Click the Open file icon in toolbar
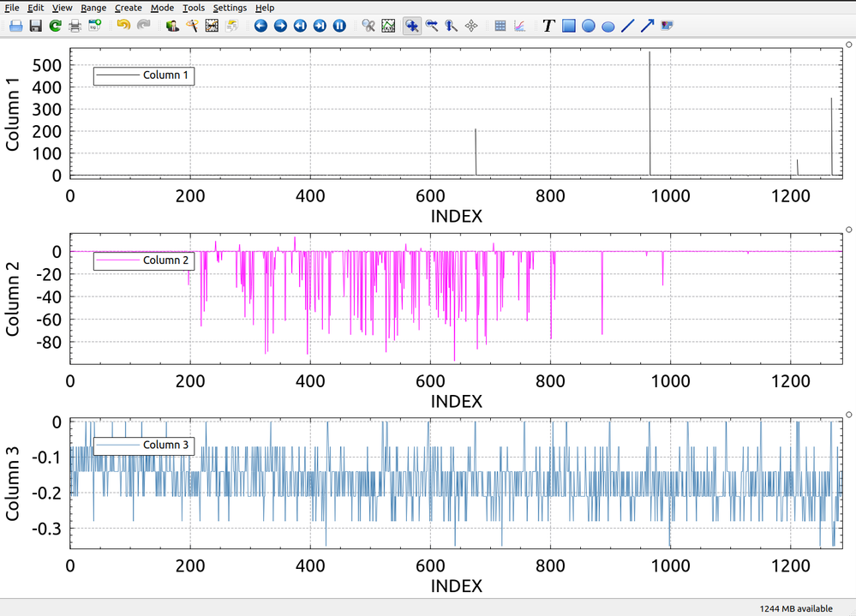 15,27
